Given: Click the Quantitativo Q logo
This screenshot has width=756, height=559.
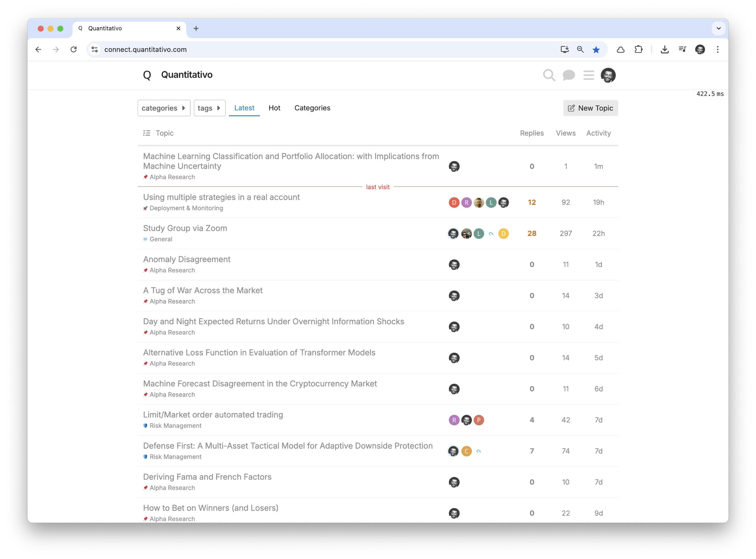Looking at the screenshot, I should (x=147, y=75).
